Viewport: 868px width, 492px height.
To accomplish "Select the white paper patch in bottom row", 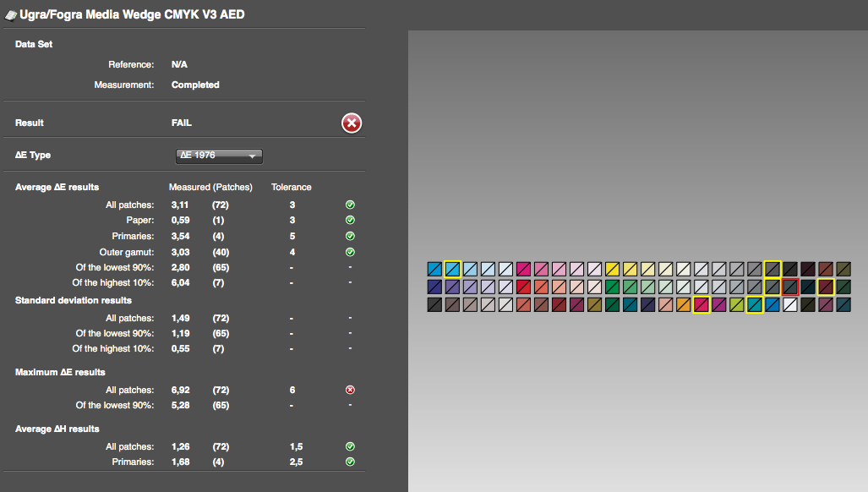I will point(790,304).
